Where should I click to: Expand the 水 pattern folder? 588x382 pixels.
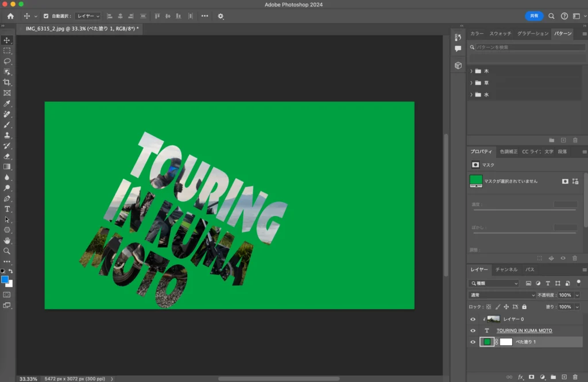(x=471, y=95)
